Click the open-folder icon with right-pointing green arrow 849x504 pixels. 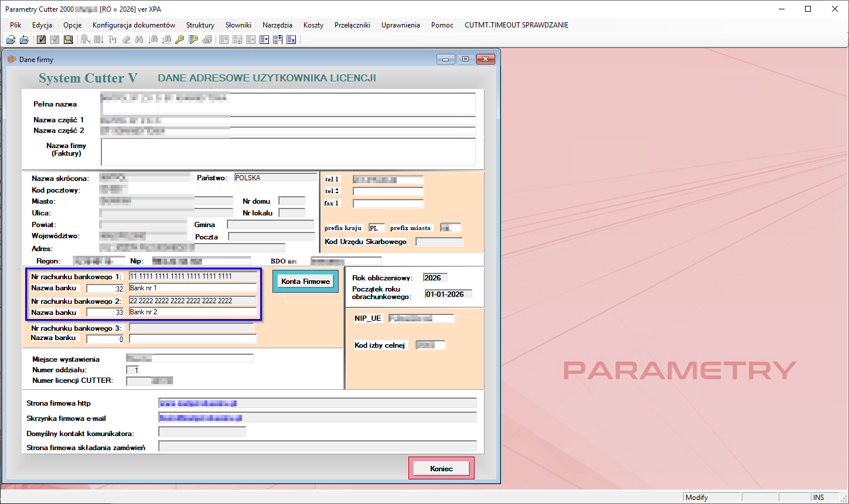pyautogui.click(x=11, y=40)
